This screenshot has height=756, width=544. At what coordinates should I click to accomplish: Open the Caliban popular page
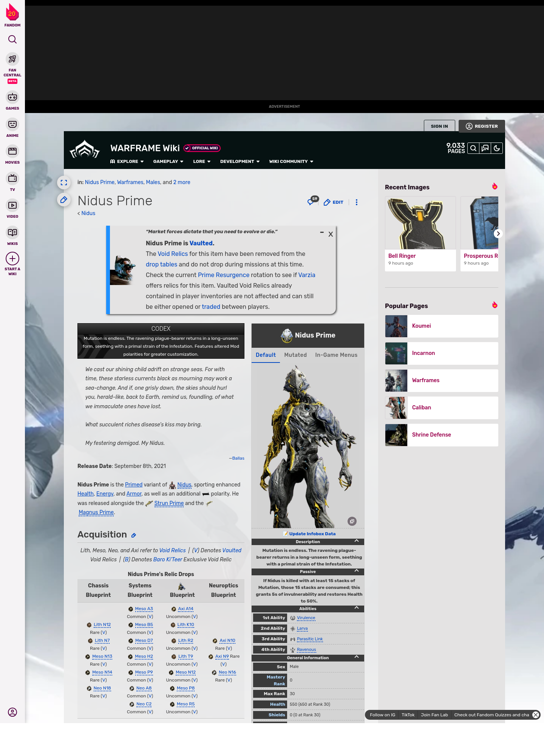pos(442,408)
